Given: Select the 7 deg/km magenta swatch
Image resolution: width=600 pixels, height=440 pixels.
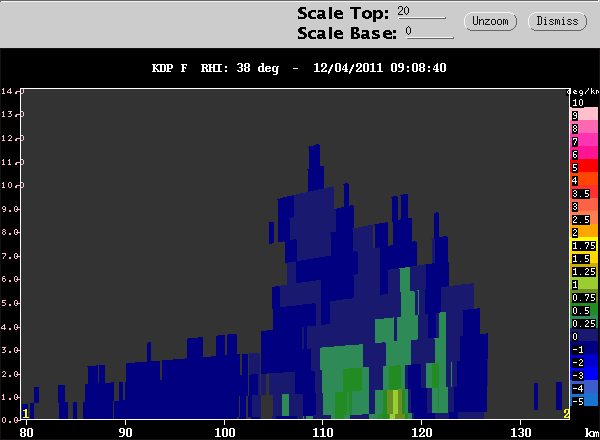Looking at the screenshot, I should pos(584,141).
